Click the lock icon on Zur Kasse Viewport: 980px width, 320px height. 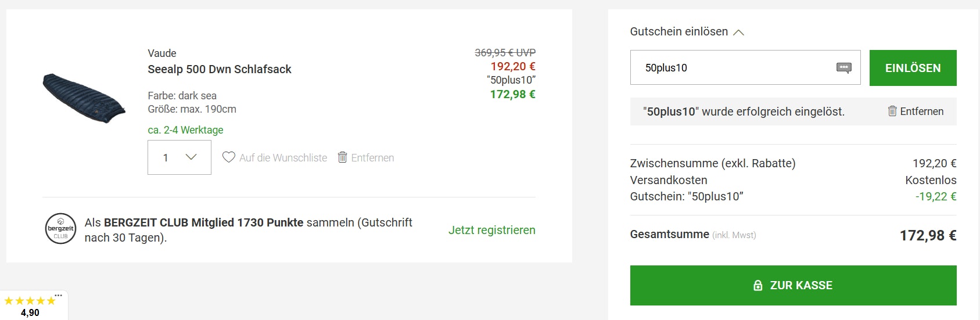coord(758,285)
